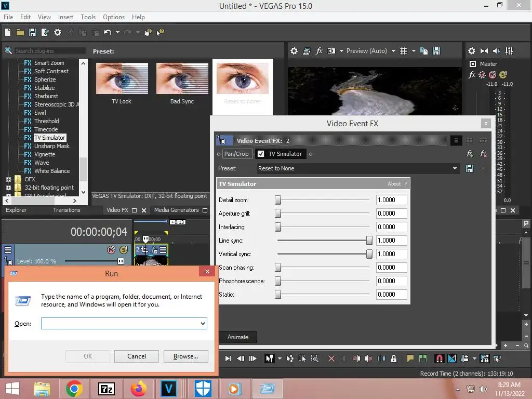This screenshot has height=399, width=532.
Task: Open Pan/Crop in the FX chain
Action: coord(236,154)
